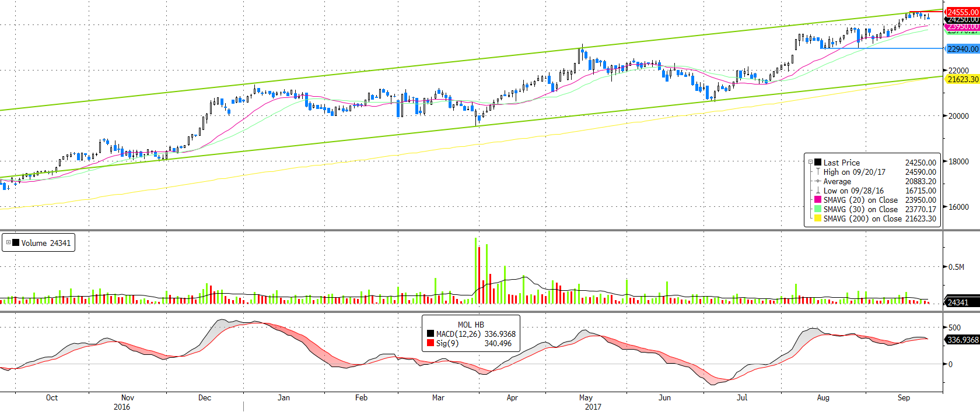Viewport: 980px width, 412px height.
Task: Click legend value 20883.20
Action: (x=921, y=181)
